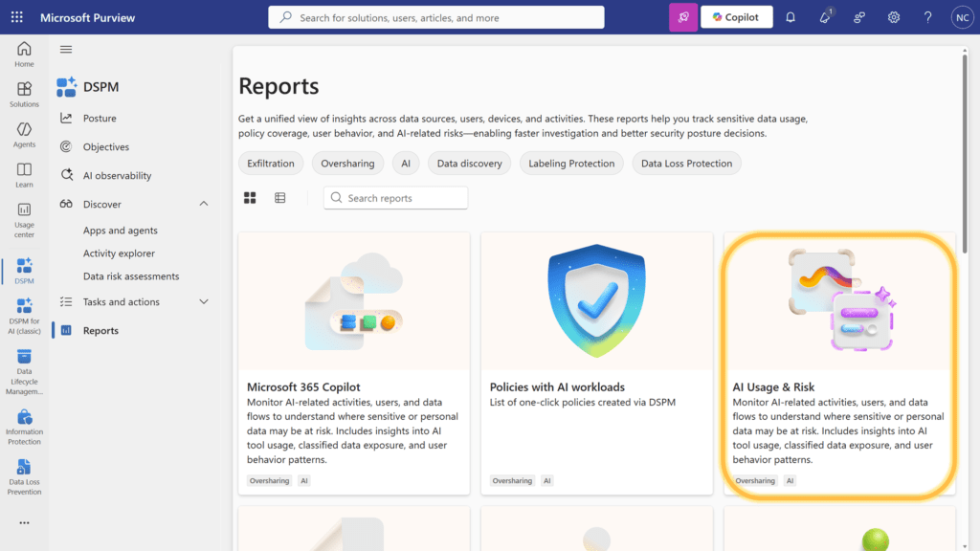
Task: Open the AI Usage & Risk report
Action: coord(839,364)
